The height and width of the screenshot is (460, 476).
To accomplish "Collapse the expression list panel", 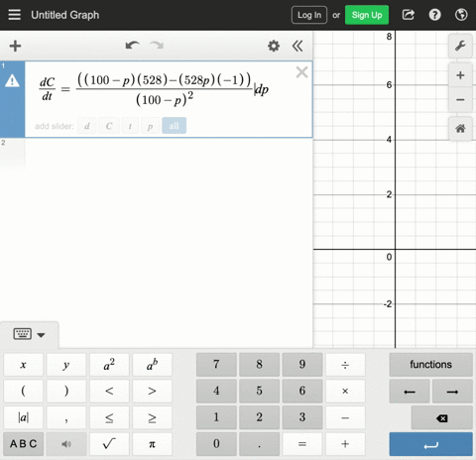I will (297, 46).
